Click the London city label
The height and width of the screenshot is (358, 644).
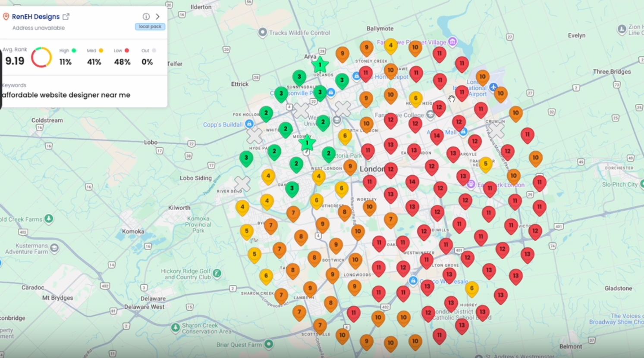372,169
